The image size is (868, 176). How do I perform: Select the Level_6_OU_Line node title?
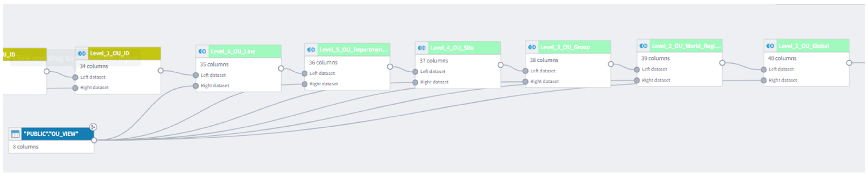point(233,51)
